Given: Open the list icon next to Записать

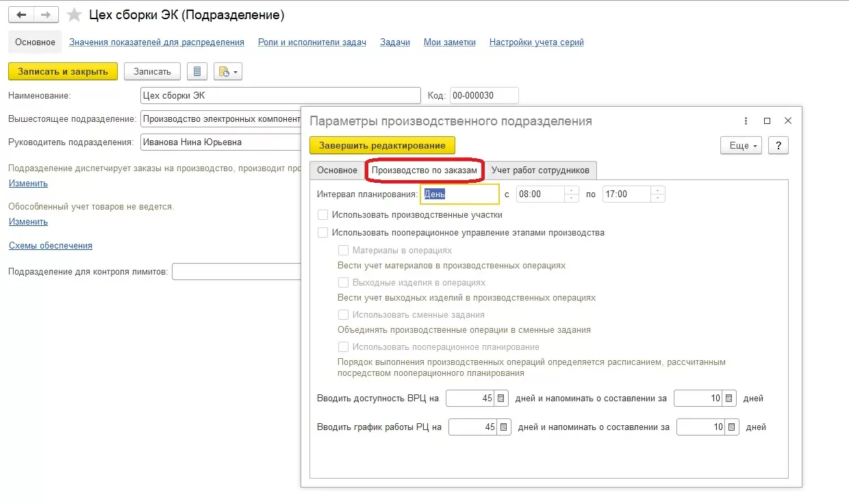Looking at the screenshot, I should click(197, 71).
